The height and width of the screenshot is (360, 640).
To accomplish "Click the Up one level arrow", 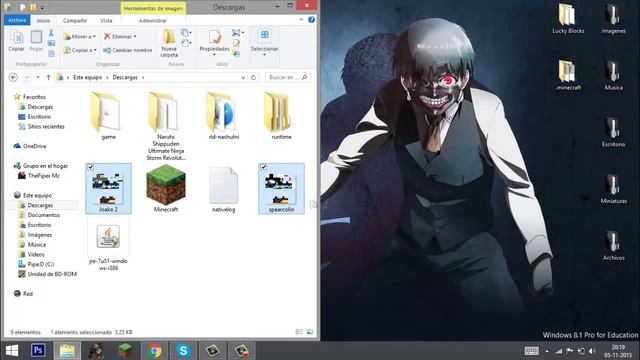I will click(48, 77).
